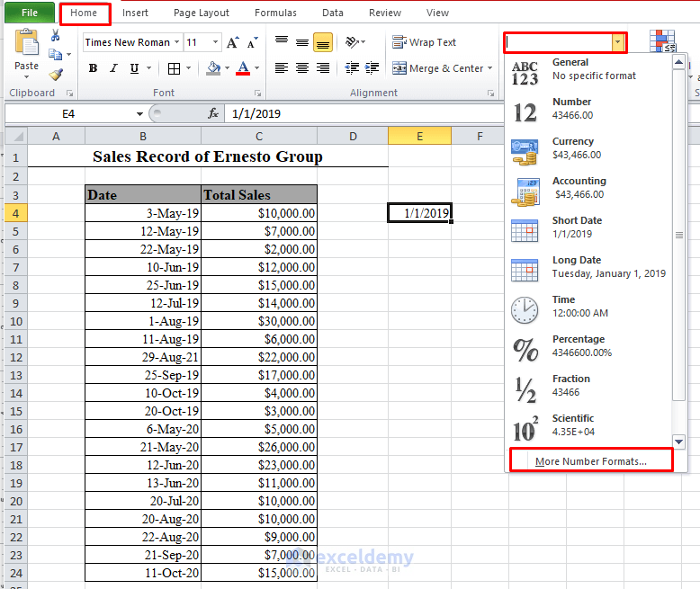This screenshot has width=700, height=589.
Task: Align text right
Action: (x=323, y=68)
